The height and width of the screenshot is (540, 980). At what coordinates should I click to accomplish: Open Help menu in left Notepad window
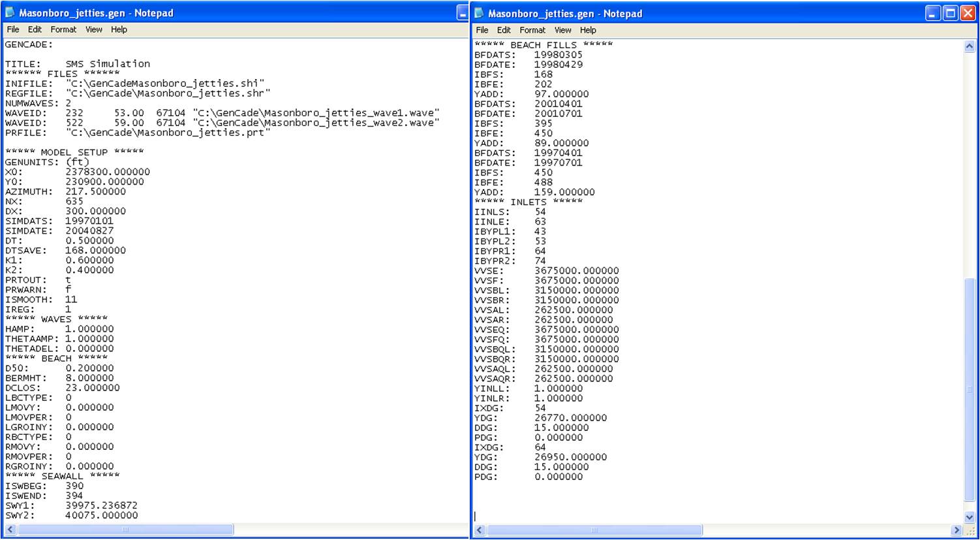119,29
